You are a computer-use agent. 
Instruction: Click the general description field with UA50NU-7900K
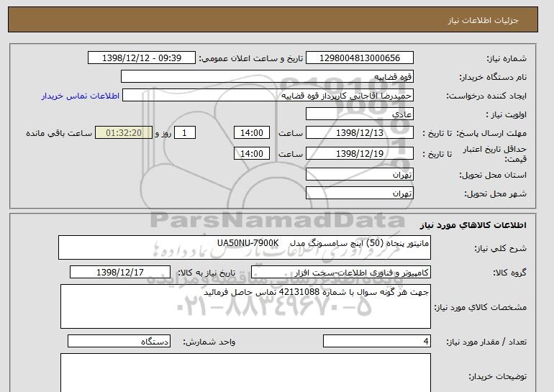245,247
